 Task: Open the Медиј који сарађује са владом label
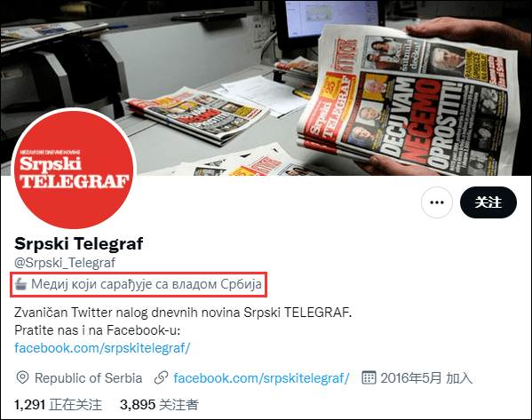click(147, 284)
